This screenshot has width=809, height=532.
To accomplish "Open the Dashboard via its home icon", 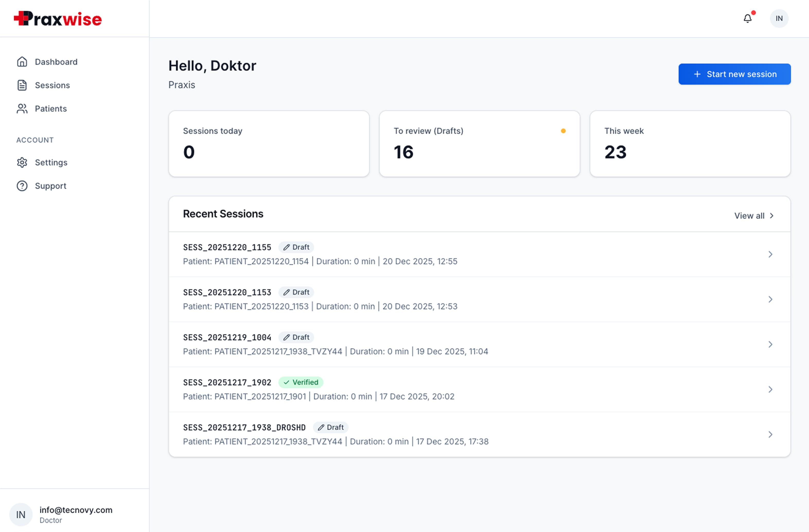I will (22, 61).
